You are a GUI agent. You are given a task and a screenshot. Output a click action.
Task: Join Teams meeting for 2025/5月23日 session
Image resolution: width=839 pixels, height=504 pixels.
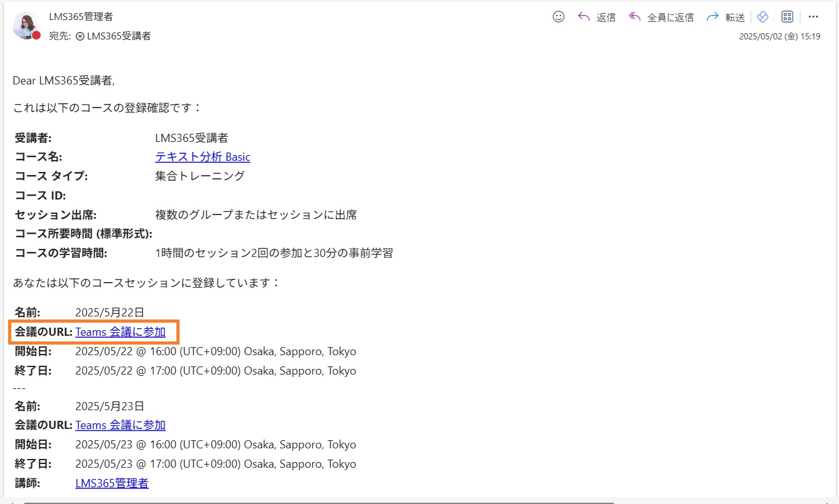tap(120, 425)
